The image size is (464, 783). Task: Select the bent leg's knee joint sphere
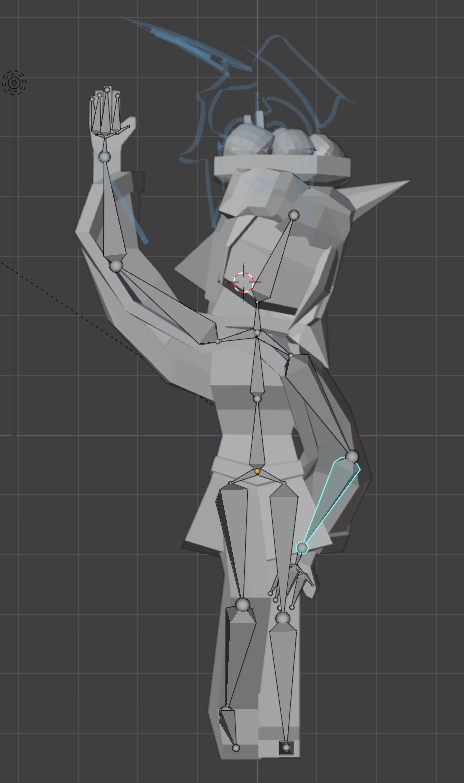[x=243, y=605]
